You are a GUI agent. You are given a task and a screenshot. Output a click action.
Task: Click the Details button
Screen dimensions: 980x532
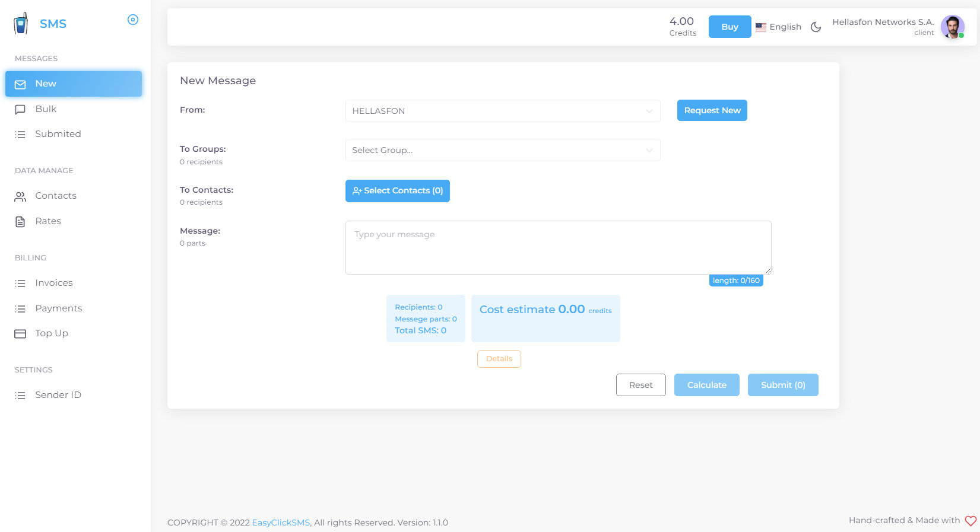pyautogui.click(x=499, y=359)
